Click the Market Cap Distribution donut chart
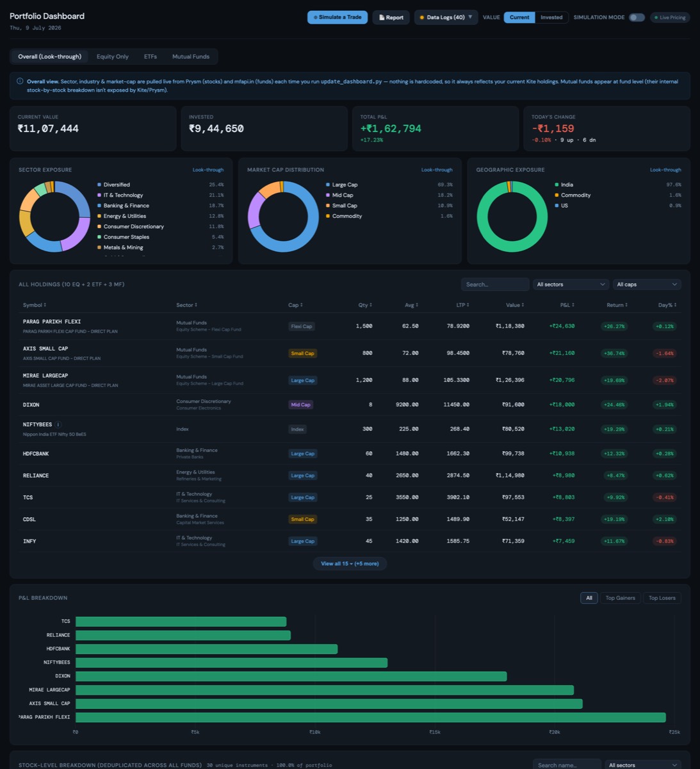The image size is (700, 769). tap(283, 217)
